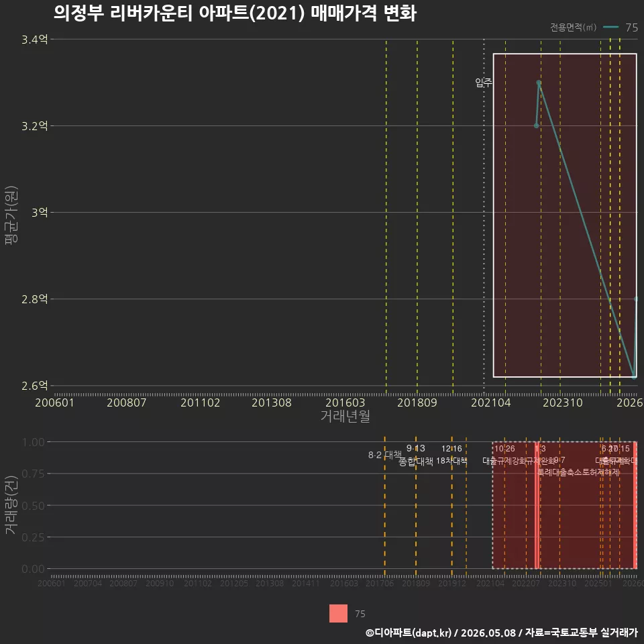
Task: Click 201205 on the volume chart x-axis
Action: [234, 583]
